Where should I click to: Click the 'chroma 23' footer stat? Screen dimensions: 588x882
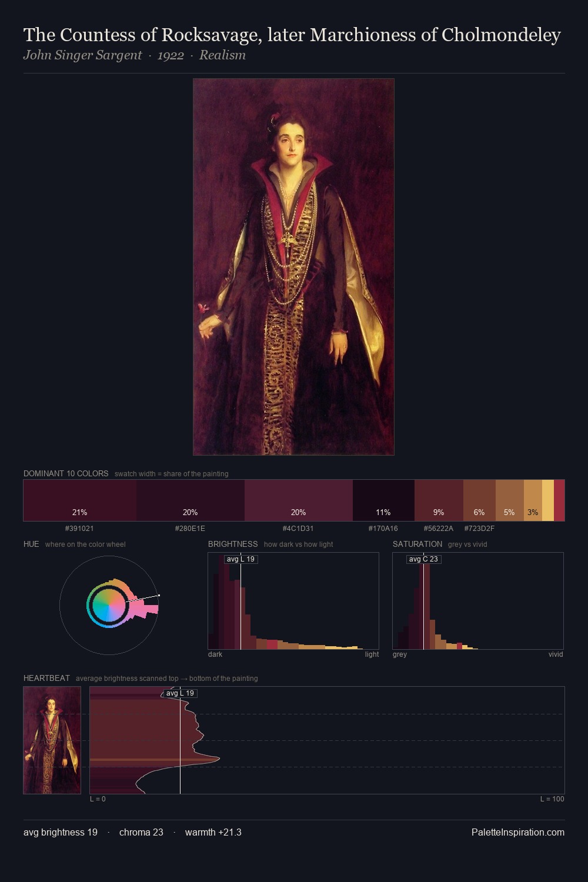coord(141,832)
